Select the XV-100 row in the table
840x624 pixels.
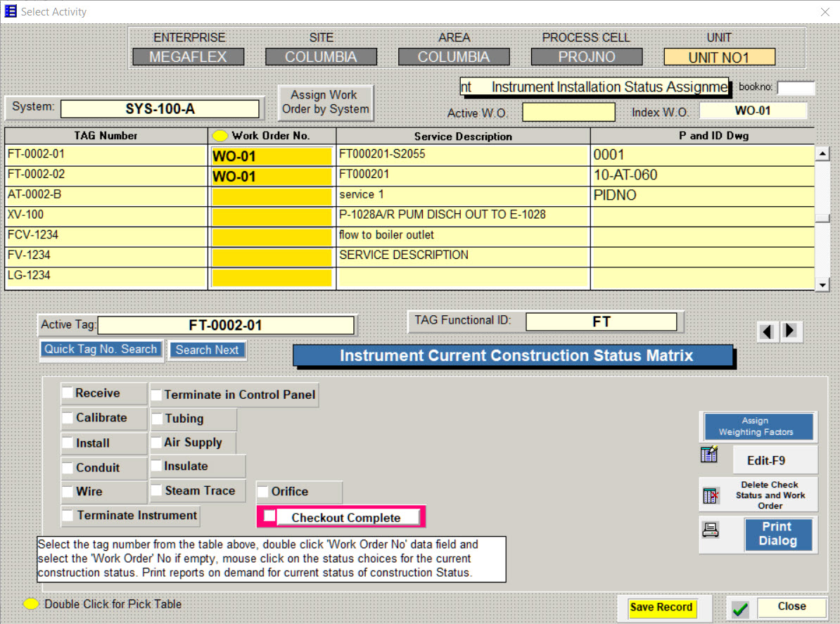pos(106,214)
